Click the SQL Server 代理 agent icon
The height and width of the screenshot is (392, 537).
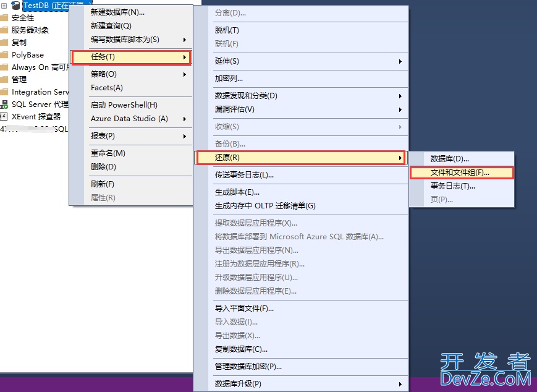(4, 104)
